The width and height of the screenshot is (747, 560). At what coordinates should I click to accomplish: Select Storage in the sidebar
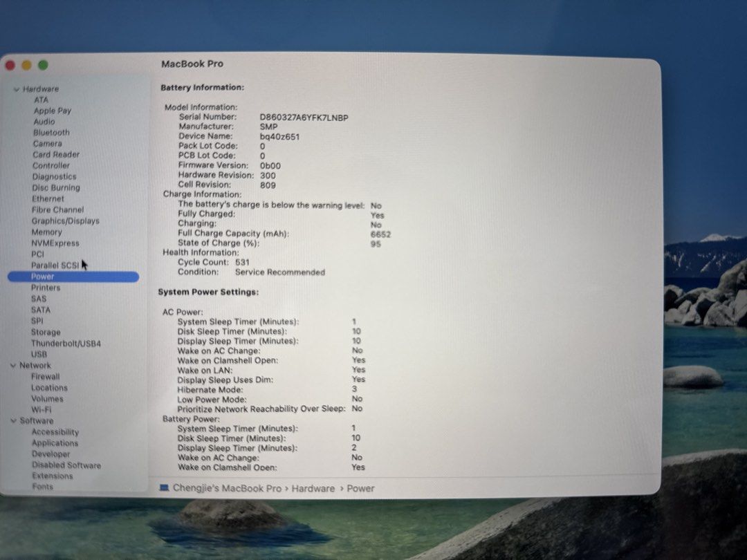coord(46,332)
